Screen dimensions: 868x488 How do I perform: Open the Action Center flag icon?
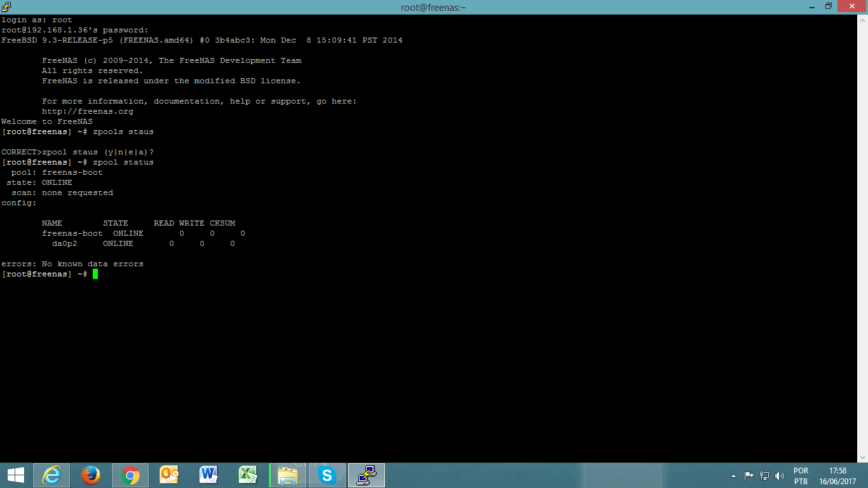(749, 475)
